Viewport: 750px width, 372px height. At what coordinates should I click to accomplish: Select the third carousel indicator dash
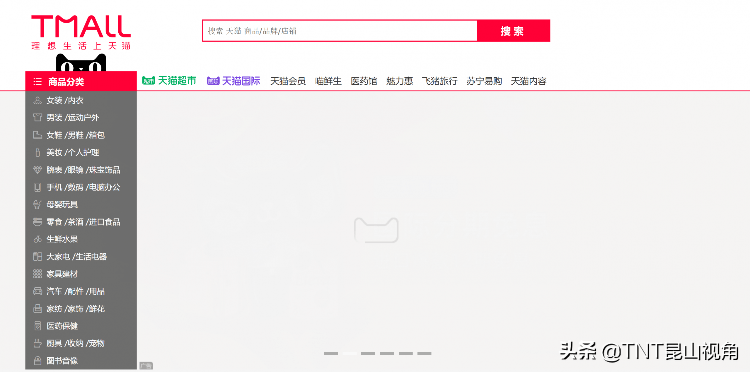pos(368,353)
